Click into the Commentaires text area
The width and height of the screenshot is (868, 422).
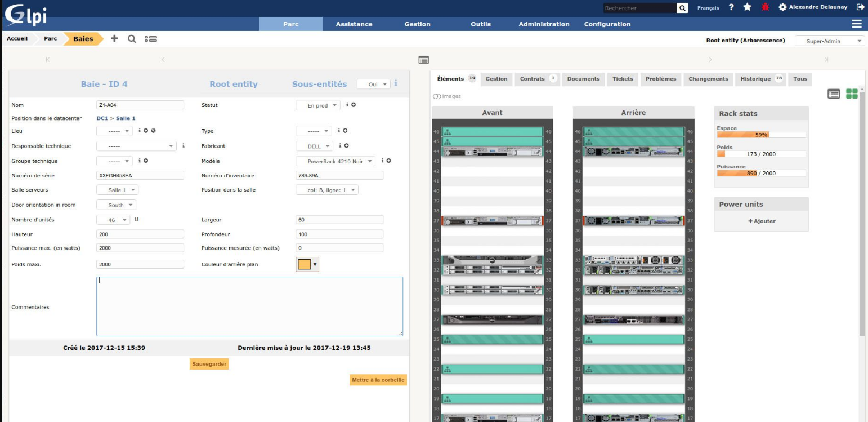tap(249, 306)
